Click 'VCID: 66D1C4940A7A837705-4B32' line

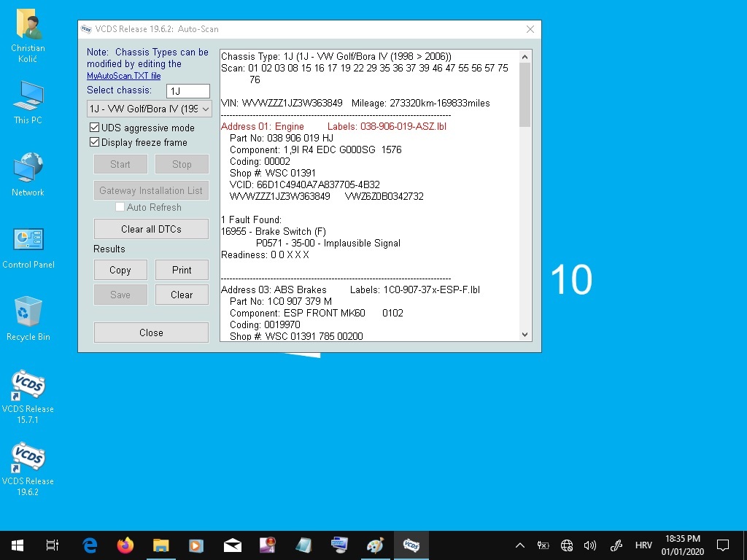point(305,184)
